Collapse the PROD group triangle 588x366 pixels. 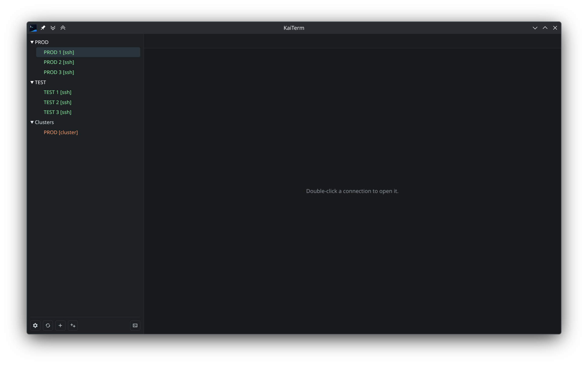32,42
